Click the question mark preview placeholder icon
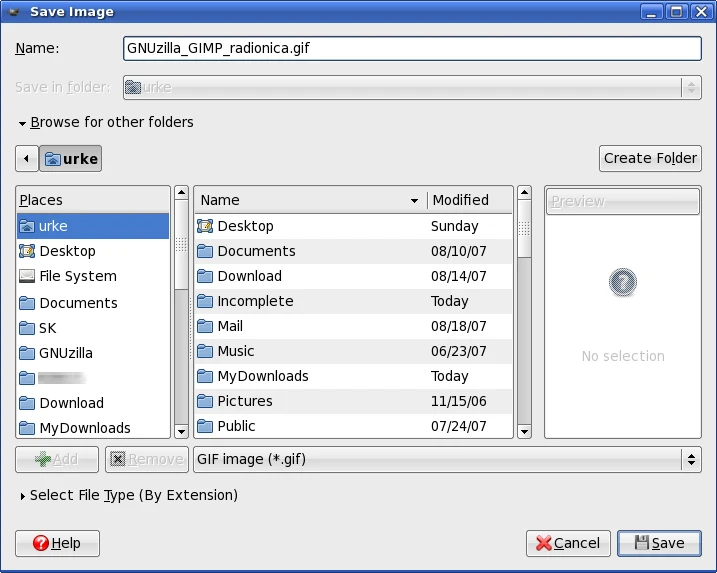This screenshot has height=573, width=717. pyautogui.click(x=623, y=282)
